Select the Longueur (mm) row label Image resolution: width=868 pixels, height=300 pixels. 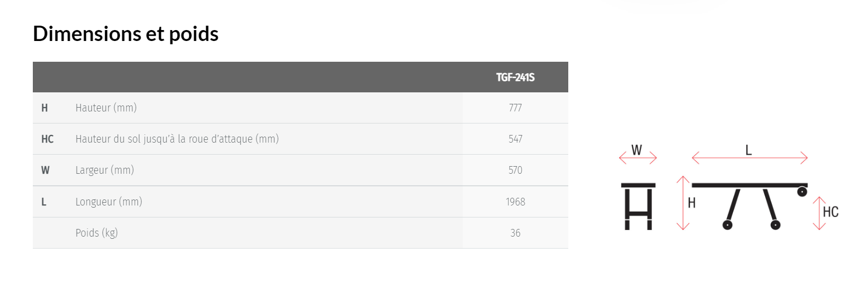point(109,202)
